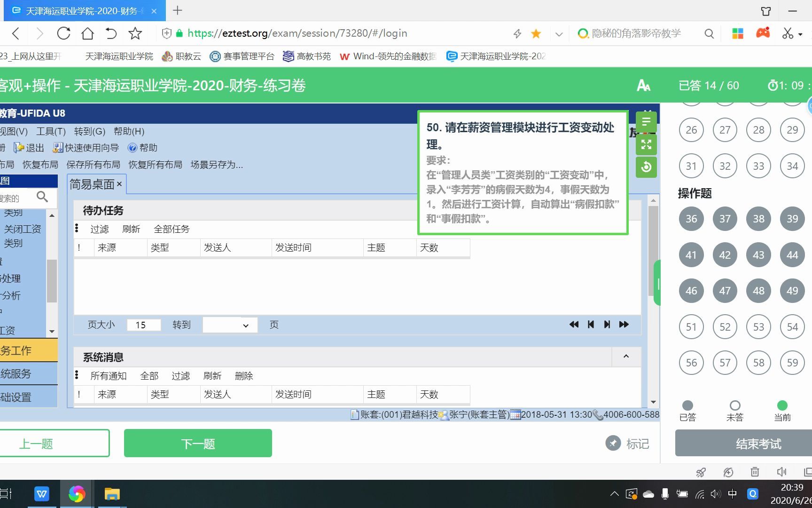Open the 高教书苑 bookmark
Viewport: 812px width, 508px height.
pos(307,56)
